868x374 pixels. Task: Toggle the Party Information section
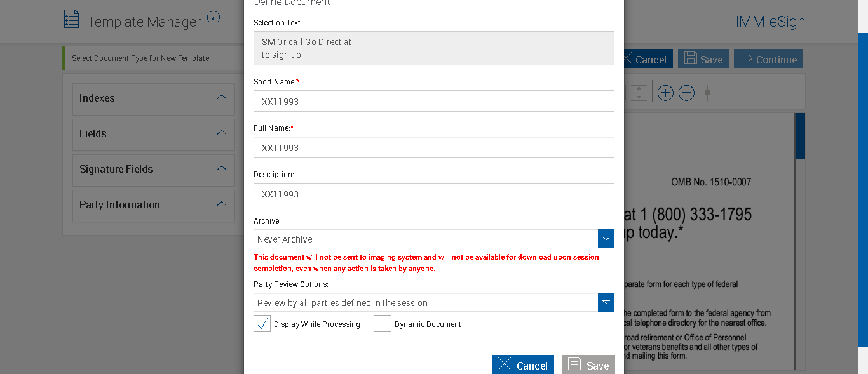[x=222, y=204]
